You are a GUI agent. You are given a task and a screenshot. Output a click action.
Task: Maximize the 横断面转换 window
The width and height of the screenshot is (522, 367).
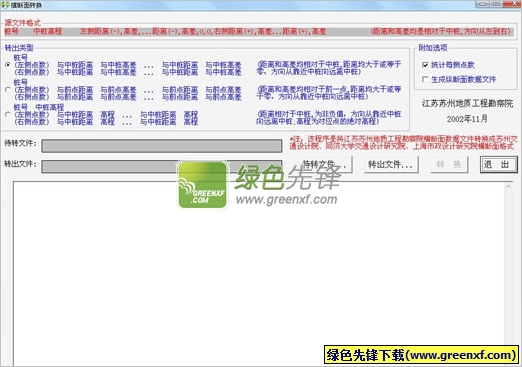pyautogui.click(x=496, y=4)
